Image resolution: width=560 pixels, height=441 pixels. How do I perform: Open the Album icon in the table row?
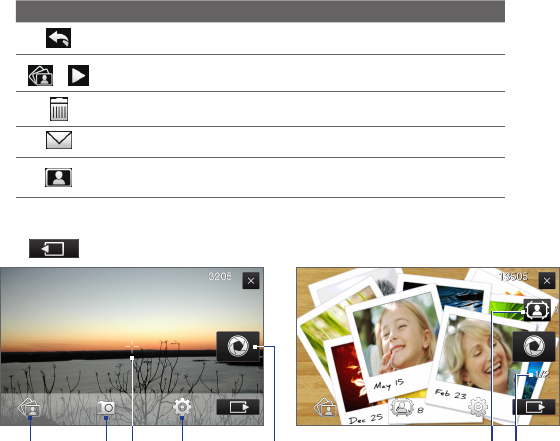(x=40, y=75)
